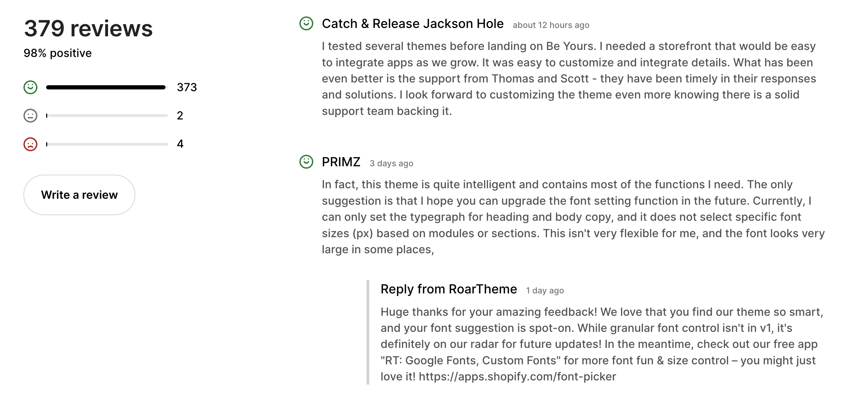The image size is (868, 401).
Task: Click the count 4 beside negative bar
Action: [180, 143]
